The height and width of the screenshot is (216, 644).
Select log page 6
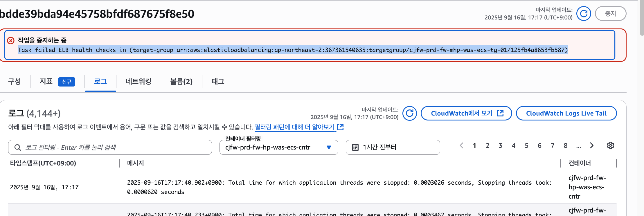click(x=539, y=145)
